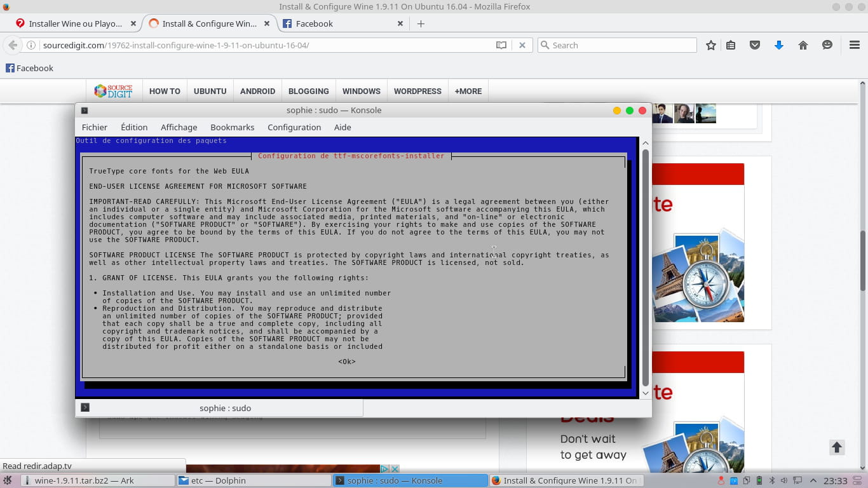Click the Facebook bookmark in bookmarks toolbar

coord(29,68)
